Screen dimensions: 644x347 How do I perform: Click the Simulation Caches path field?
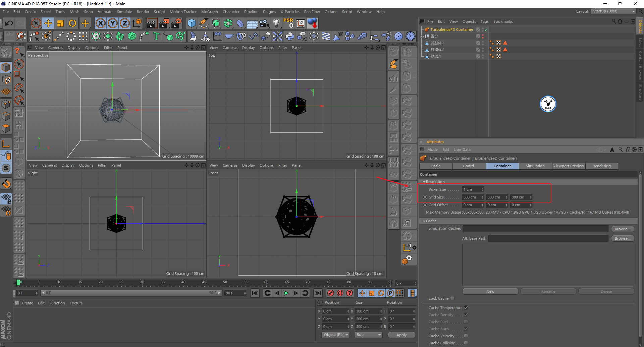535,229
